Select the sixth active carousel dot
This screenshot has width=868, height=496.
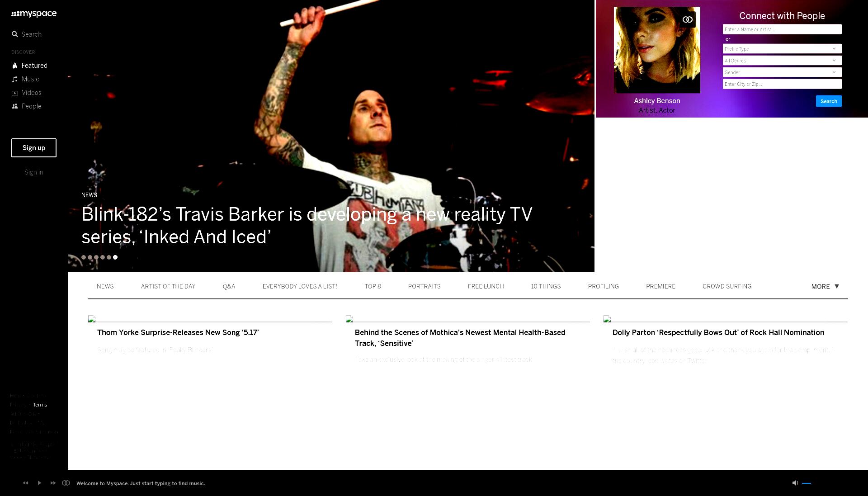click(x=115, y=257)
